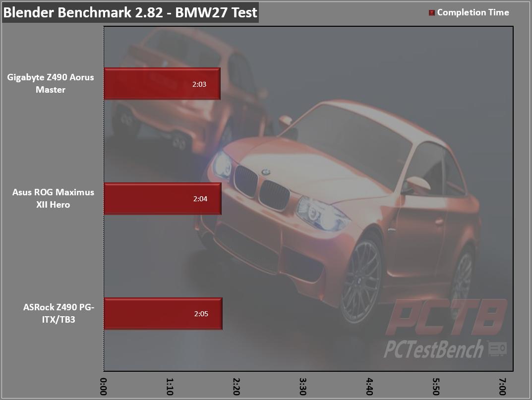532x400 pixels.
Task: Click the 'ASRock Z490 PG-ITX/TB3' axis label
Action: [x=59, y=313]
